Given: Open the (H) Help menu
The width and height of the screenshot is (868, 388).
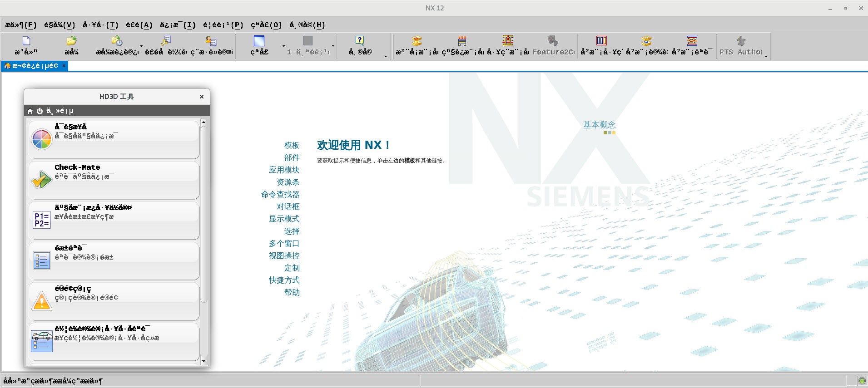Looking at the screenshot, I should (x=307, y=25).
